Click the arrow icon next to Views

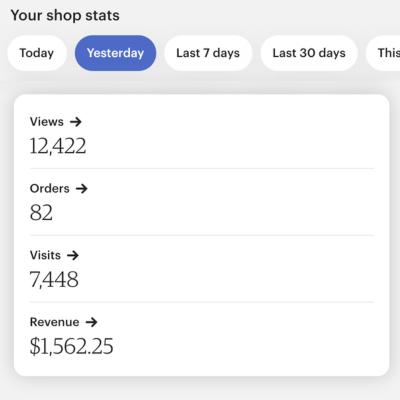[76, 122]
